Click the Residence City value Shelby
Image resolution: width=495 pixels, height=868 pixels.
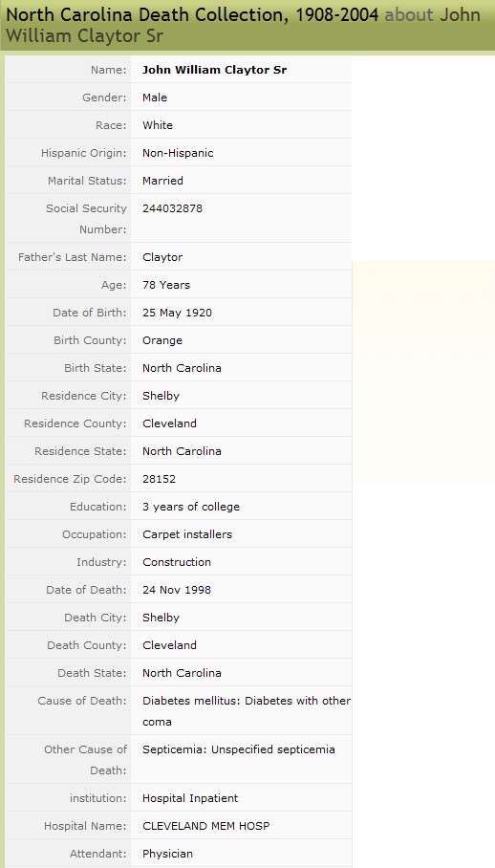(161, 396)
